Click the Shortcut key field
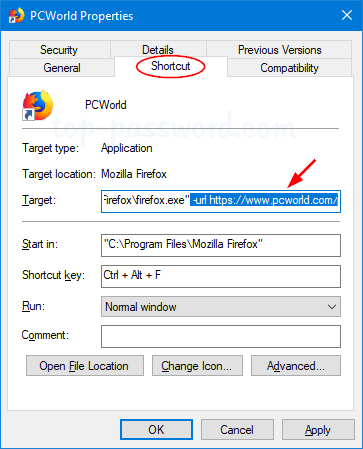This screenshot has height=449, width=363. [x=221, y=276]
